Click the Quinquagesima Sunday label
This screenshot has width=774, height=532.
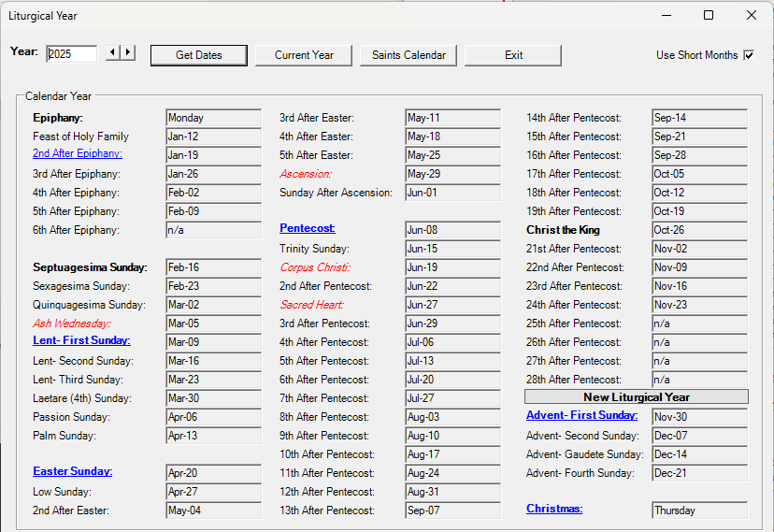click(90, 305)
